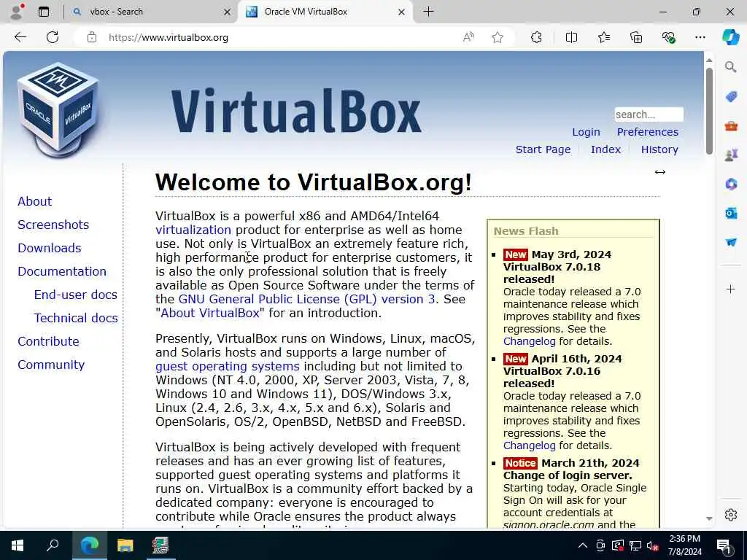747x560 pixels.
Task: Add a sidebar app with plus icon
Action: 730,289
